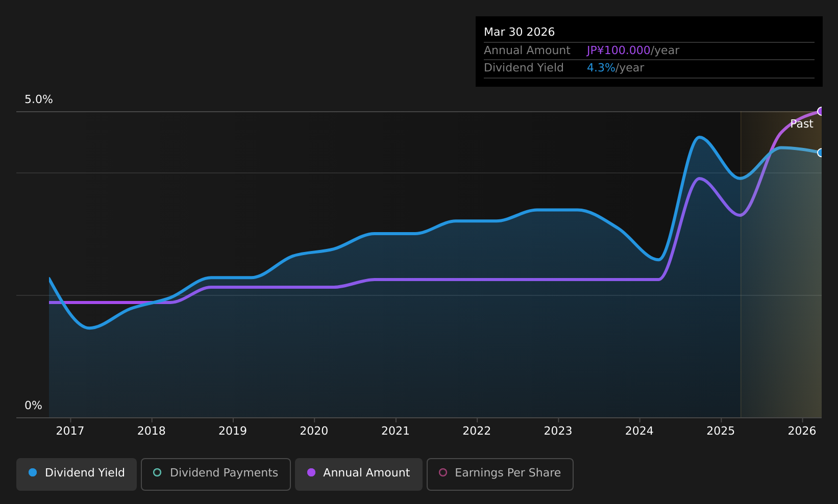Viewport: 838px width, 504px height.
Task: Click the 2020 x-axis label
Action: pos(314,431)
